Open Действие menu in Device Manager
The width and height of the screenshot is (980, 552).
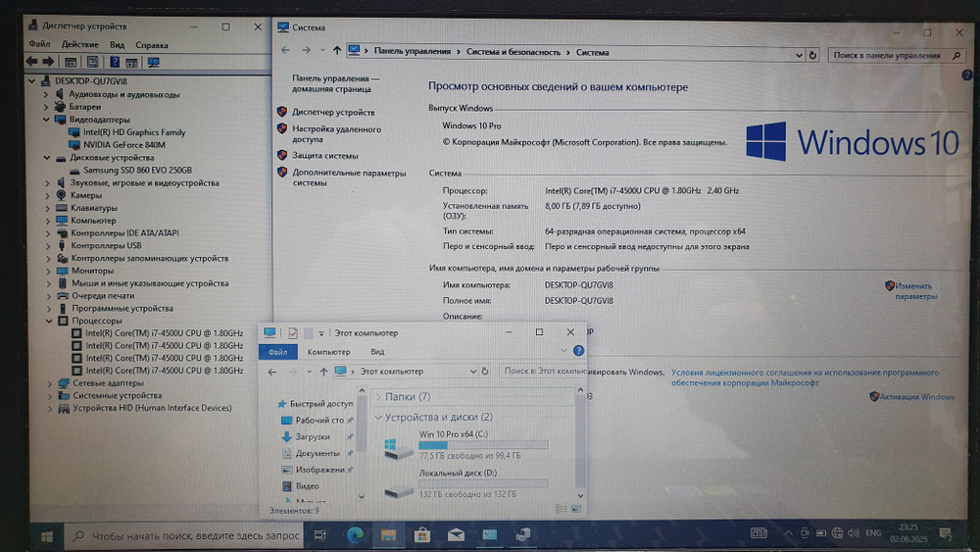[x=80, y=44]
